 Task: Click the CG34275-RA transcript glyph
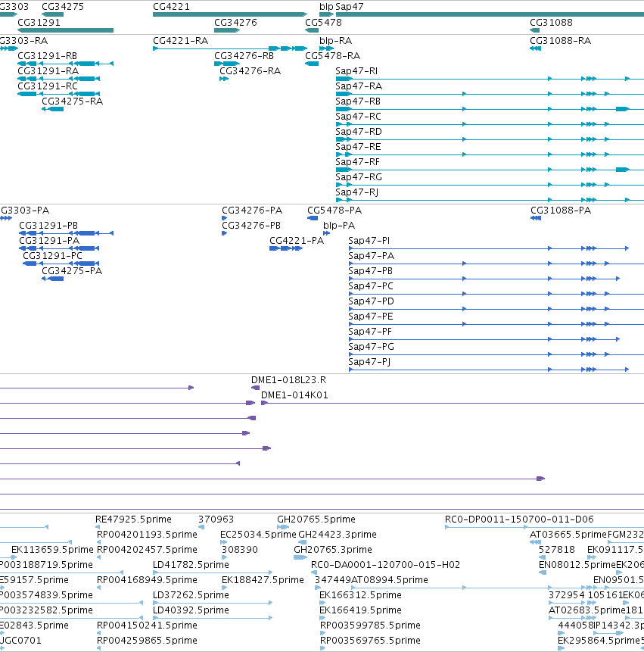coord(52,109)
